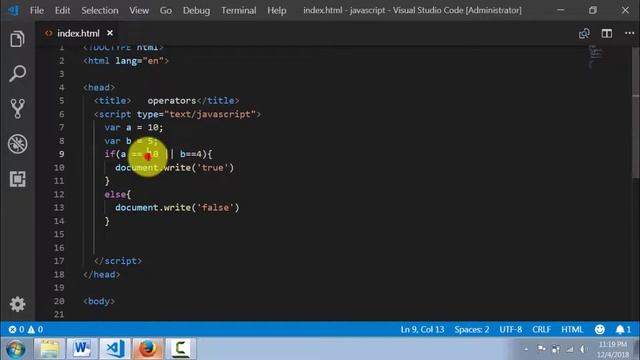Viewport: 640px width, 360px height.
Task: Select the index.html editor tab
Action: click(78, 33)
